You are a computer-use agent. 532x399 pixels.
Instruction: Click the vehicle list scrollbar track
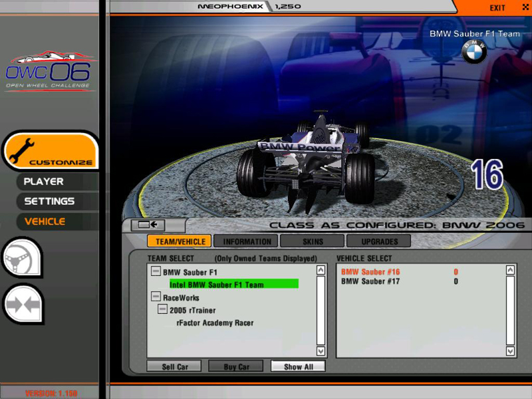[510, 311]
